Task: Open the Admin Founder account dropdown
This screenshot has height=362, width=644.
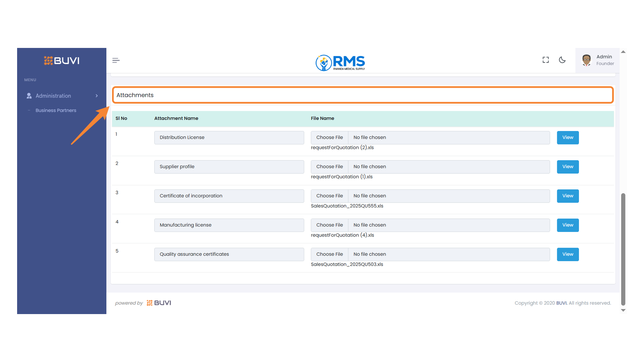Action: (600, 60)
